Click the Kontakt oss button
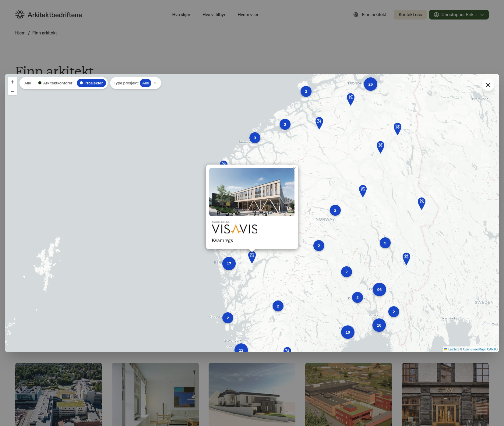This screenshot has height=426, width=504. pyautogui.click(x=410, y=15)
